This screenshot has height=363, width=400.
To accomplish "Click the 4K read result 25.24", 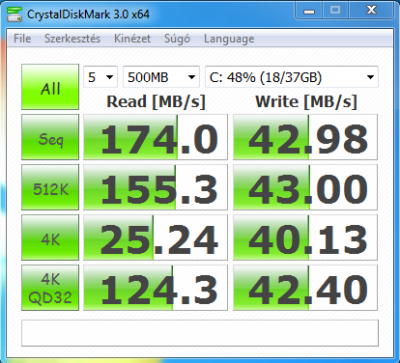I will click(x=155, y=237).
